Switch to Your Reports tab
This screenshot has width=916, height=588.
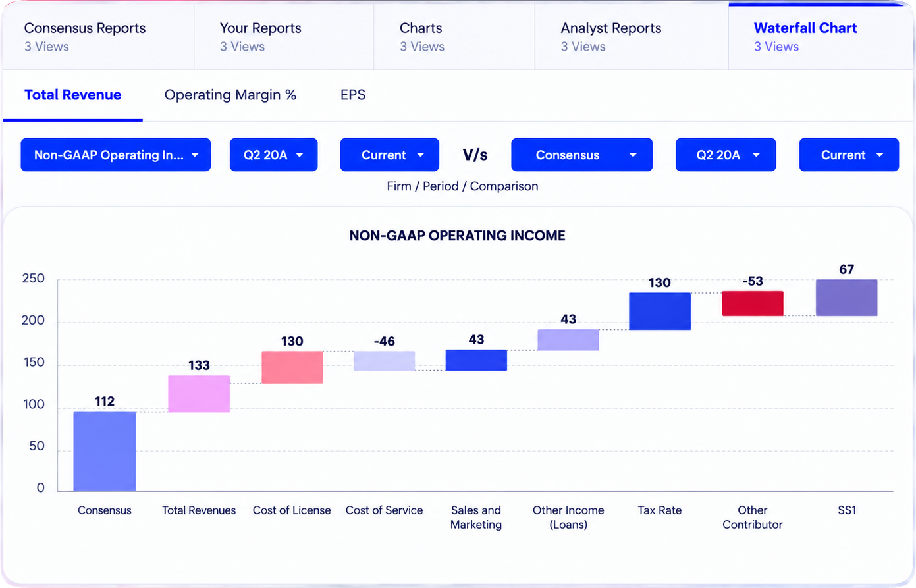284,37
